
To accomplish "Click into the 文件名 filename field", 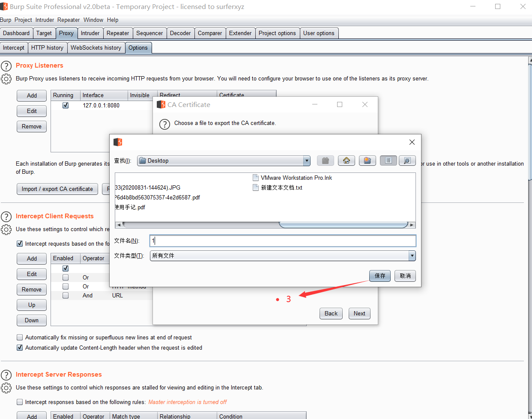I will pyautogui.click(x=283, y=241).
